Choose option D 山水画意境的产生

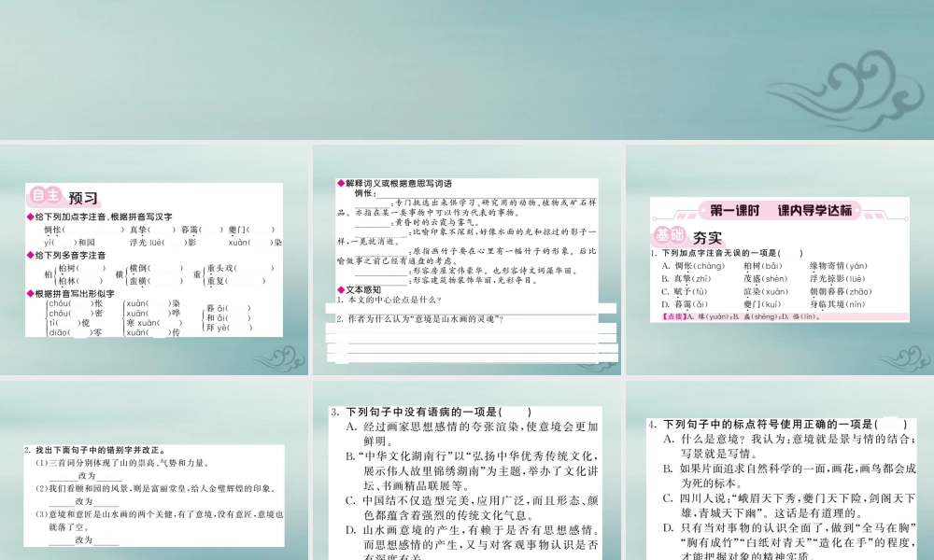click(x=472, y=542)
